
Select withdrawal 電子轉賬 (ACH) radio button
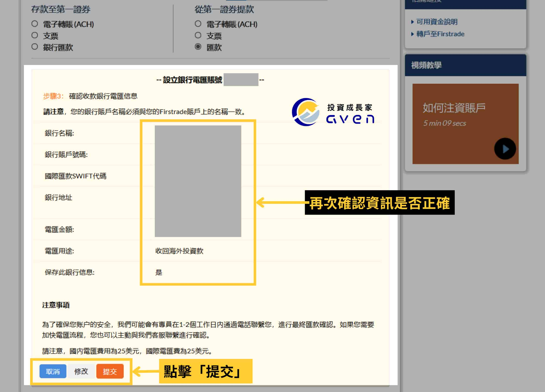[x=198, y=24]
